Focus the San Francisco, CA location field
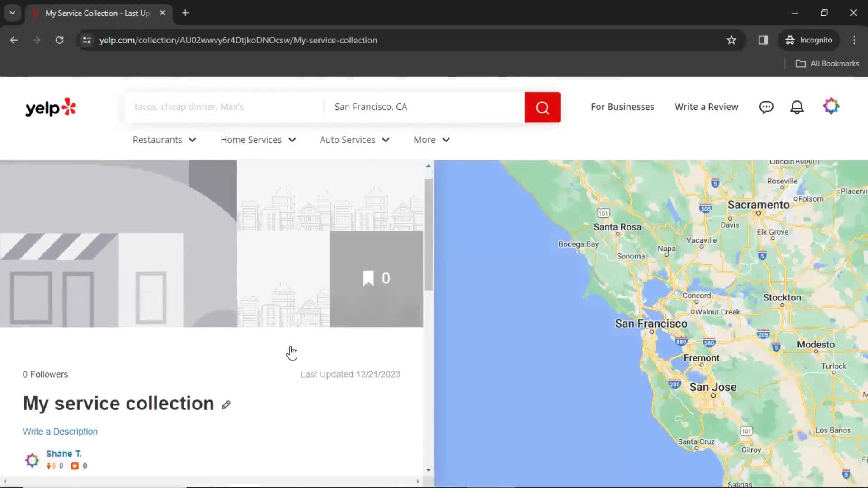This screenshot has width=868, height=488. pos(425,107)
